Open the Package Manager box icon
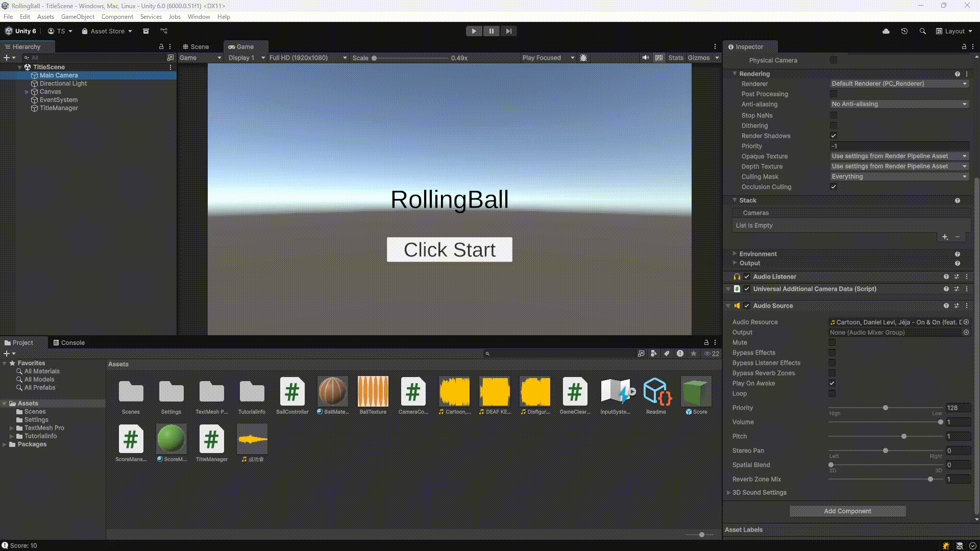Image resolution: width=980 pixels, height=551 pixels. pyautogui.click(x=145, y=31)
